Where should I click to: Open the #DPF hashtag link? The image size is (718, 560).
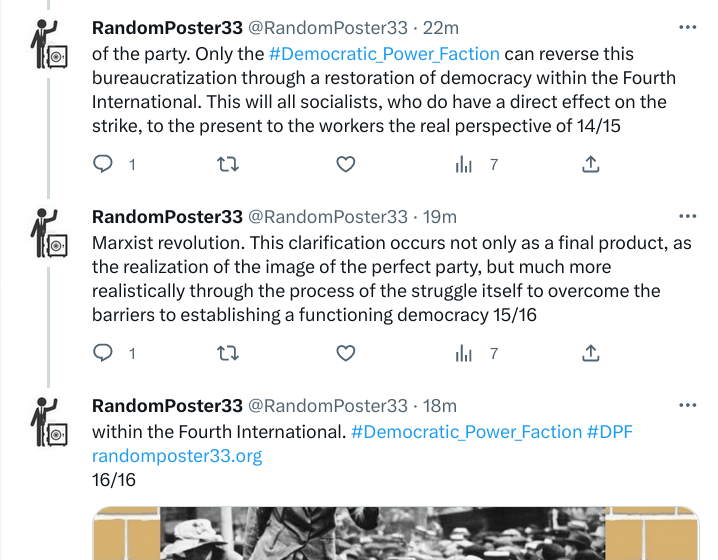610,432
